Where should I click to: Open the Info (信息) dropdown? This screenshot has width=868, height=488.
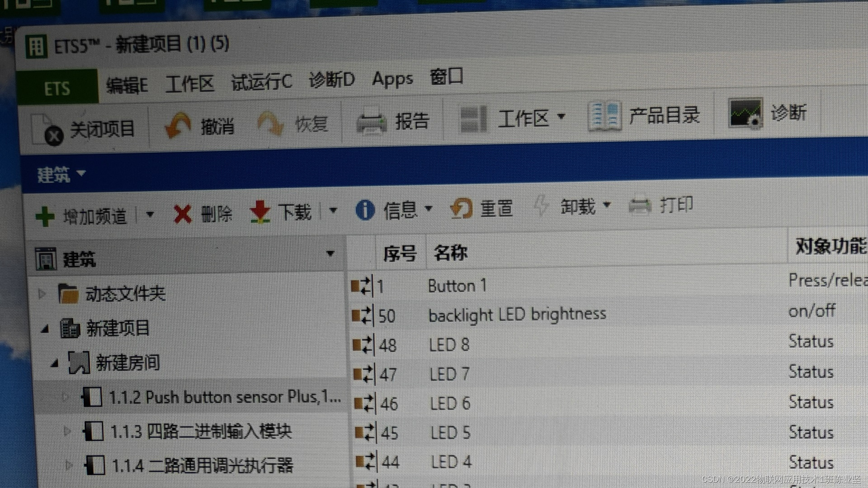click(428, 209)
